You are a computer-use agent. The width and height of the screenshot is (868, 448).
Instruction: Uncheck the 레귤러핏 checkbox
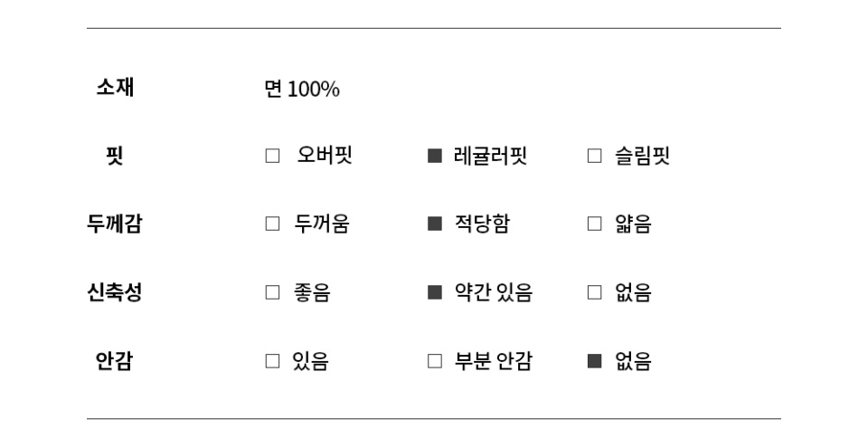click(435, 156)
